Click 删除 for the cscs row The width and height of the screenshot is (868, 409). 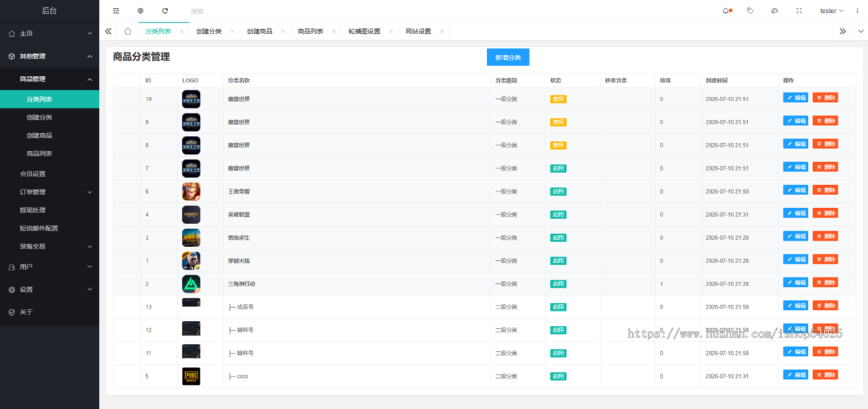[825, 375]
